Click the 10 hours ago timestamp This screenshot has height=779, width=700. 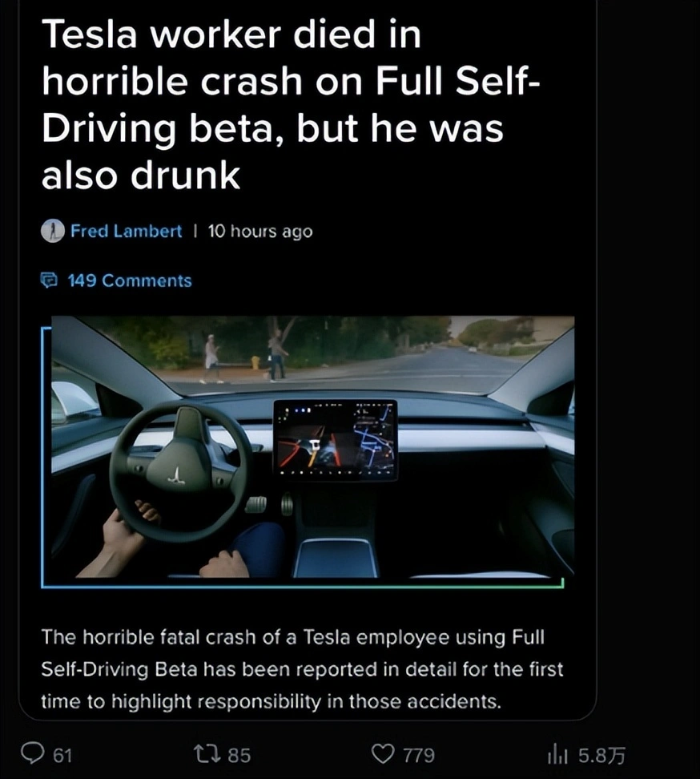260,231
